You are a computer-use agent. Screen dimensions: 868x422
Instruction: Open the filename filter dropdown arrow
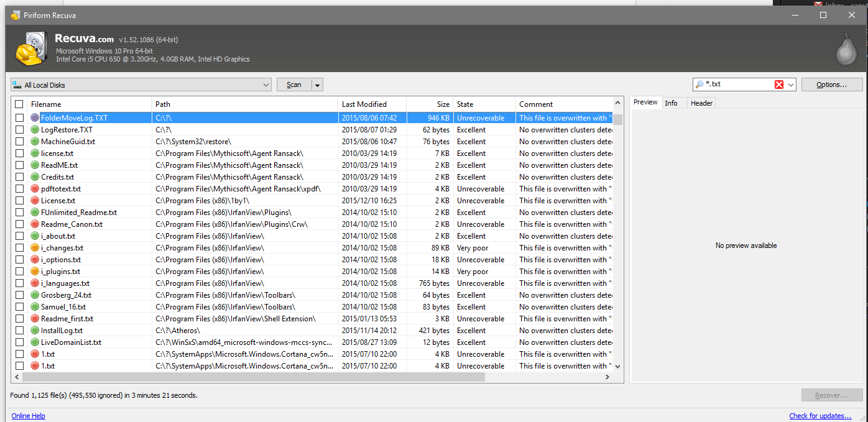791,85
